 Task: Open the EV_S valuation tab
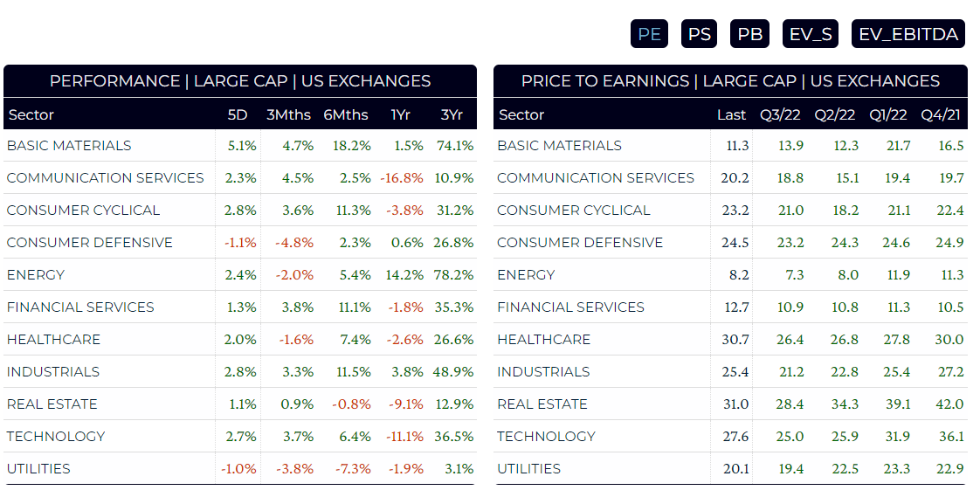[x=810, y=34]
